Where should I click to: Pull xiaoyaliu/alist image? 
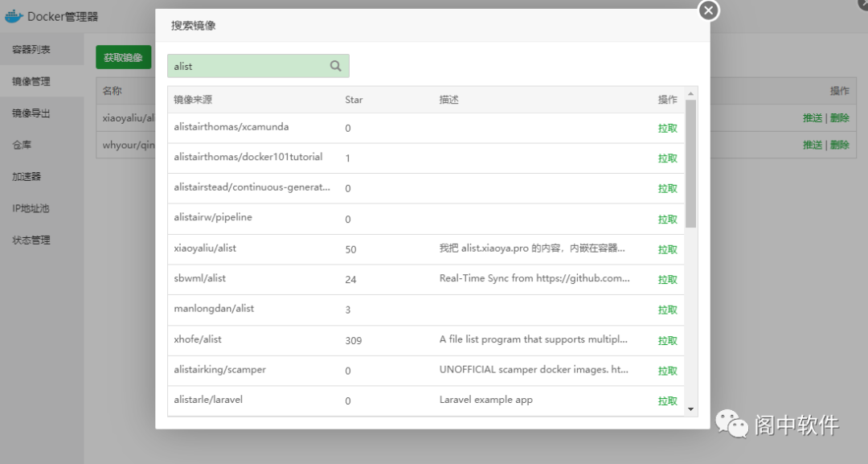667,250
